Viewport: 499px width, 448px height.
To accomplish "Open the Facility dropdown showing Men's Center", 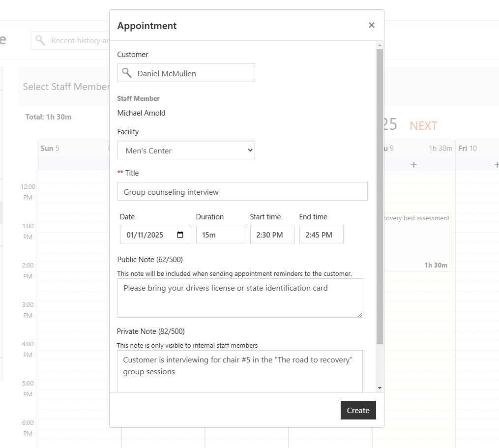I will [186, 150].
